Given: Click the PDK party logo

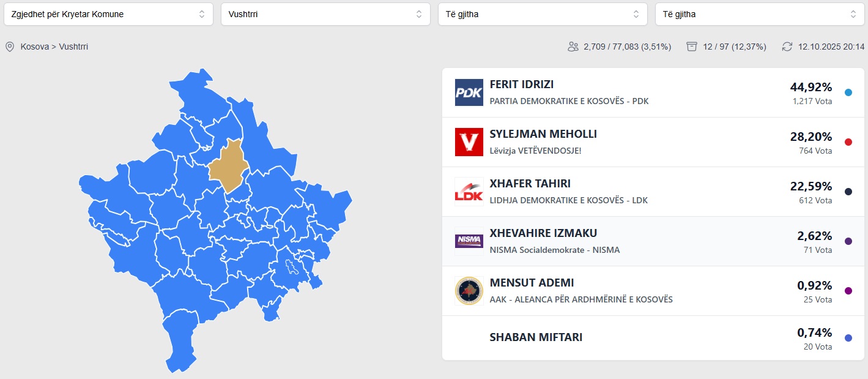Looking at the screenshot, I should [x=469, y=92].
